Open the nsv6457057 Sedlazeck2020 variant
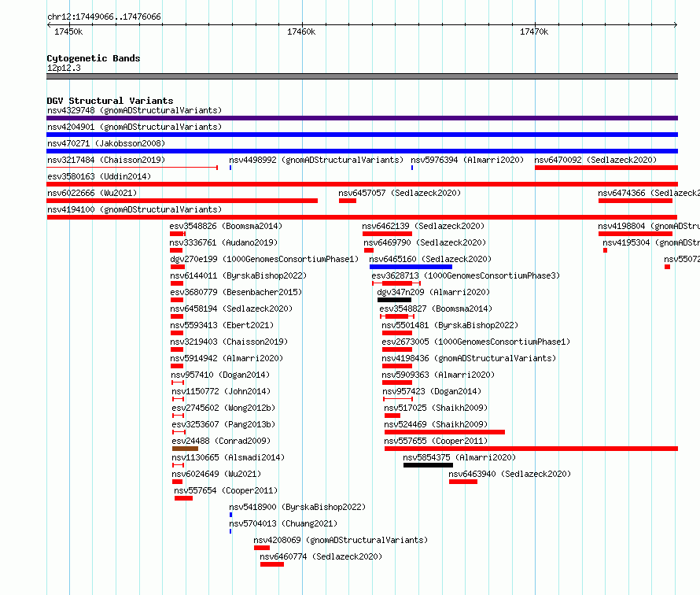The height and width of the screenshot is (595, 700). click(400, 193)
